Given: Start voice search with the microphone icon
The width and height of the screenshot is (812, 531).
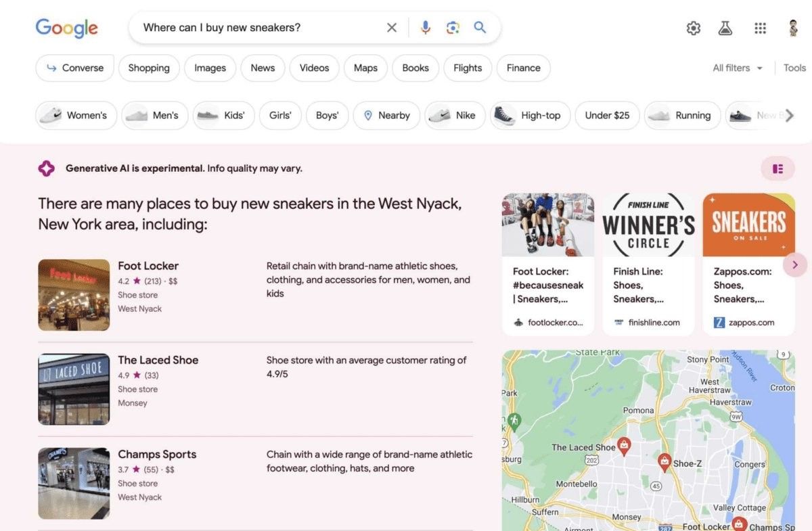Looking at the screenshot, I should click(x=425, y=28).
